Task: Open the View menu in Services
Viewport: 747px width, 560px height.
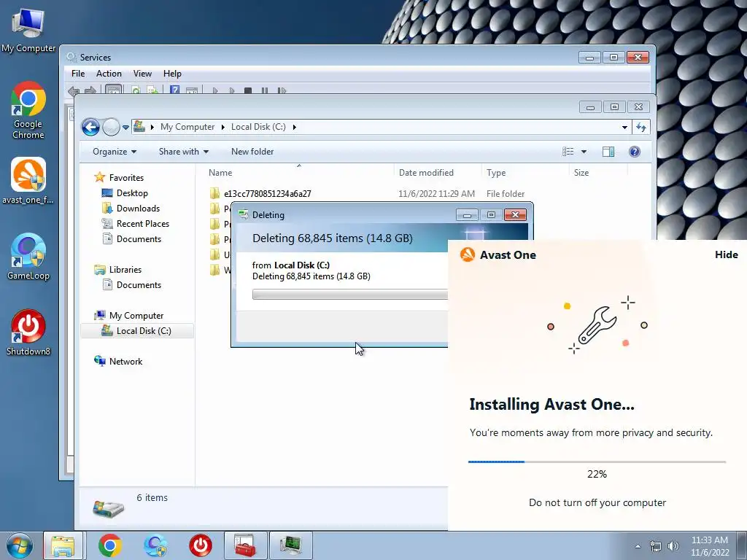Action: (142, 74)
